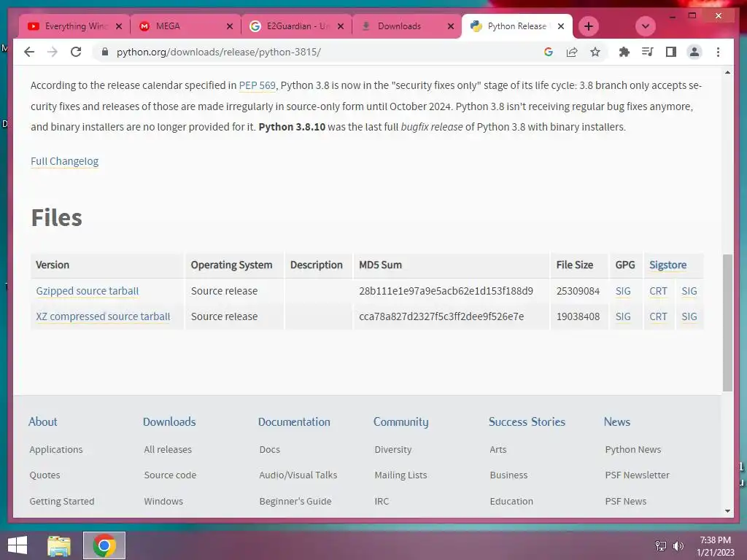
Task: Open the Windows Start menu
Action: (18, 545)
